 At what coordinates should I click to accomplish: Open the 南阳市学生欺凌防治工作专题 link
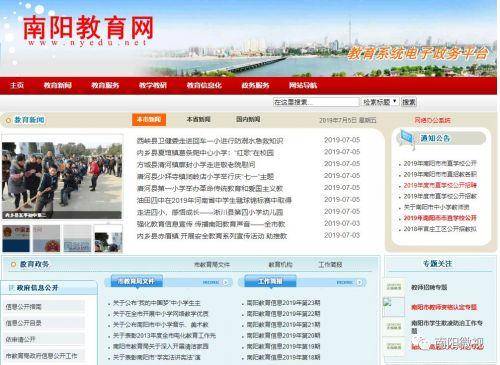pyautogui.click(x=447, y=327)
